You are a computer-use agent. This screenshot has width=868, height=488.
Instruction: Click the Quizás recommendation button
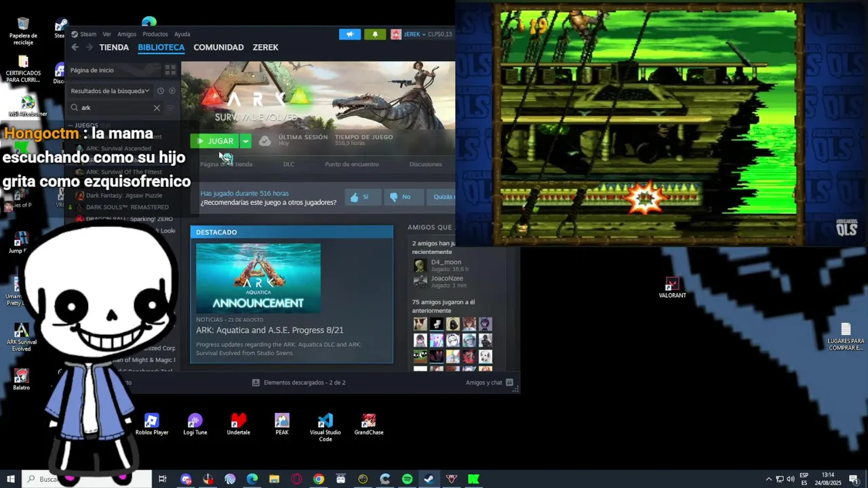pos(441,197)
